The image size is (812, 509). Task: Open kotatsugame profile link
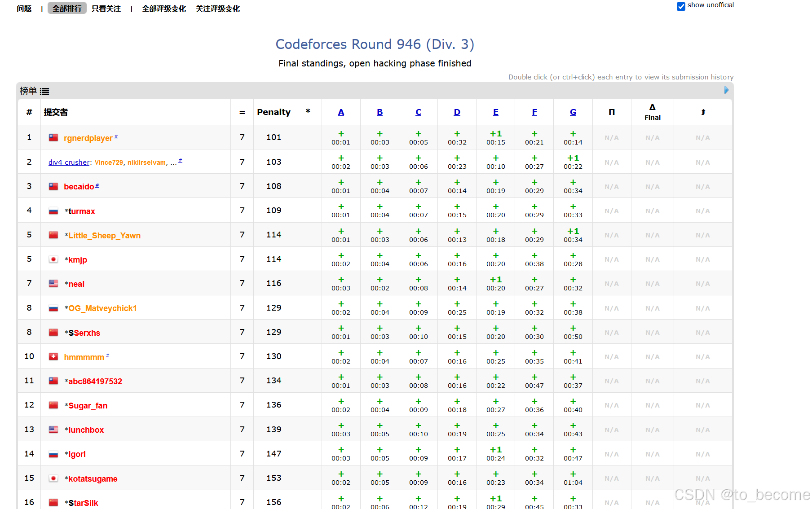[93, 479]
